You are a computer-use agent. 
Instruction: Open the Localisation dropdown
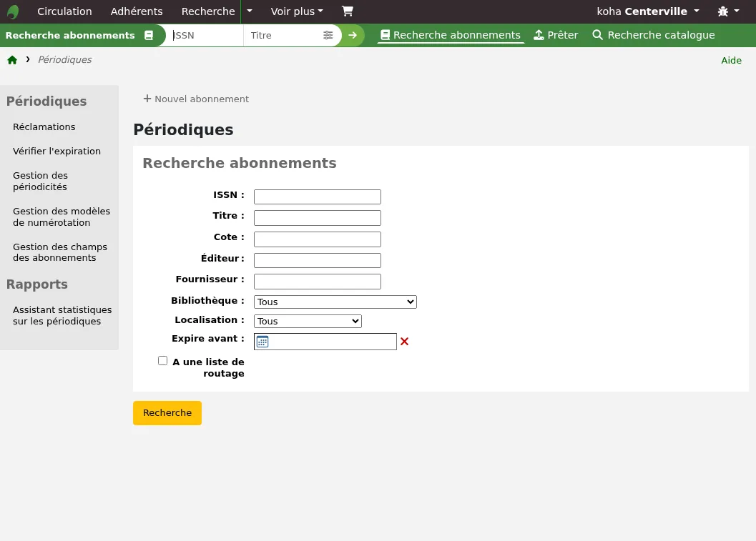[x=308, y=322]
